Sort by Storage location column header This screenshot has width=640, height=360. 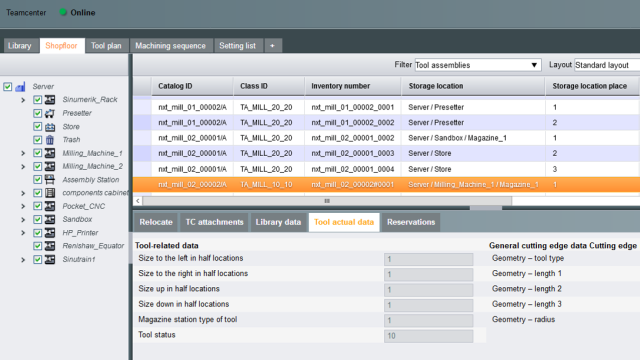point(473,86)
